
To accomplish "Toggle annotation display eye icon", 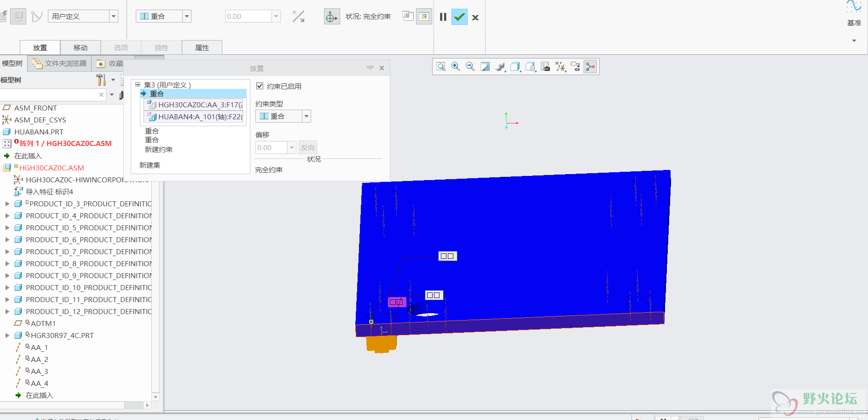I will 575,67.
